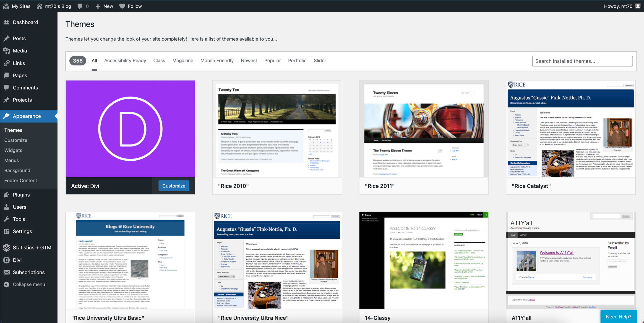The height and width of the screenshot is (323, 644).
Task: Click the Users person icon
Action: (6, 207)
